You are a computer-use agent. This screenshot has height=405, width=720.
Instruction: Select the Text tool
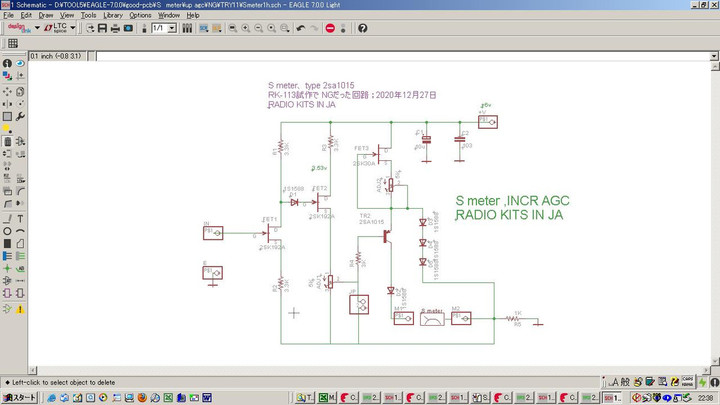(21, 218)
